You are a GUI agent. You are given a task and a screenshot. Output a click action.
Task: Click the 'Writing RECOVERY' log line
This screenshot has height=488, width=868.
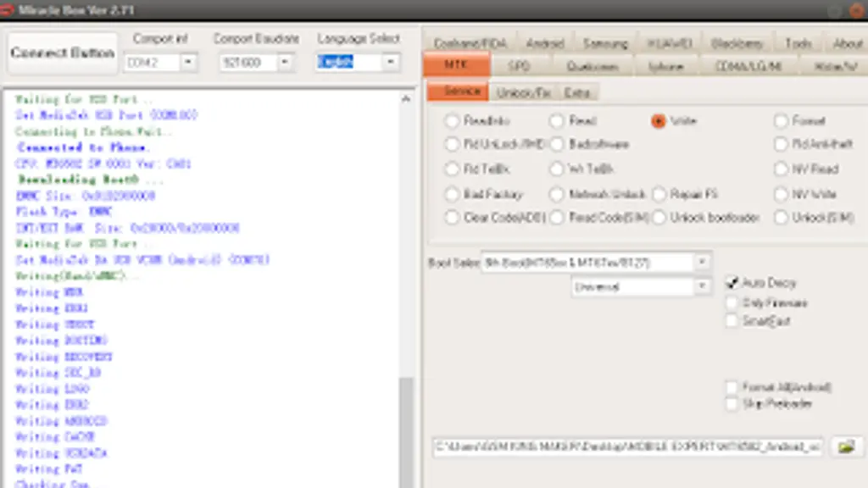tap(64, 357)
